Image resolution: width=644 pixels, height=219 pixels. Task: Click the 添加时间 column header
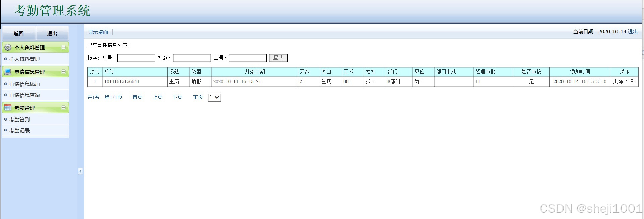(x=580, y=71)
